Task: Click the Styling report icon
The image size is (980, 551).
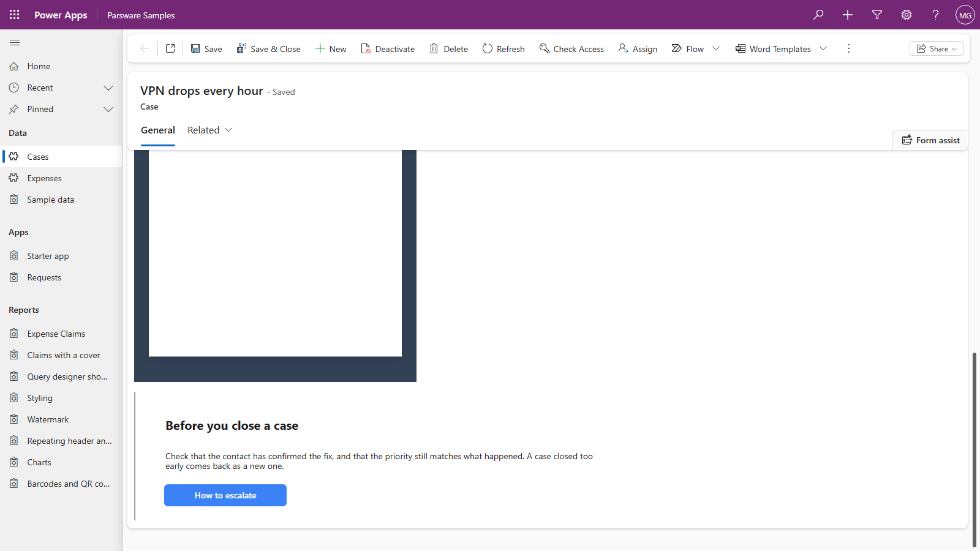Action: coord(14,398)
